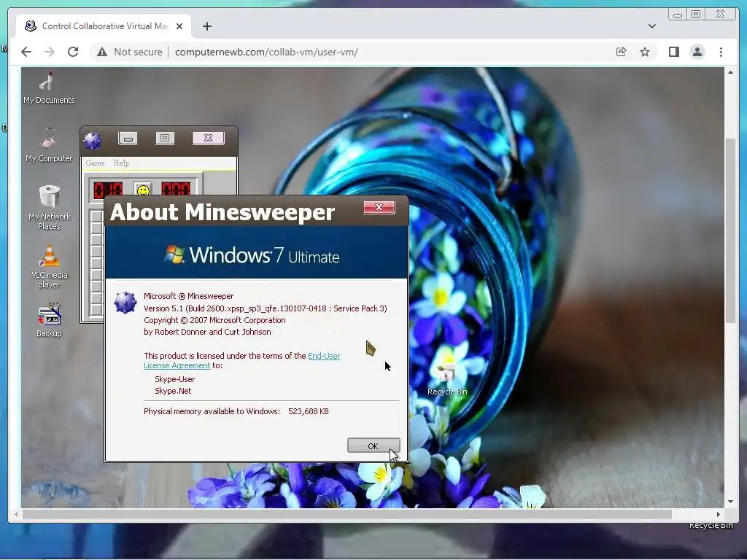Click the Backup desktop icon
The width and height of the screenshot is (747, 560).
point(49,319)
